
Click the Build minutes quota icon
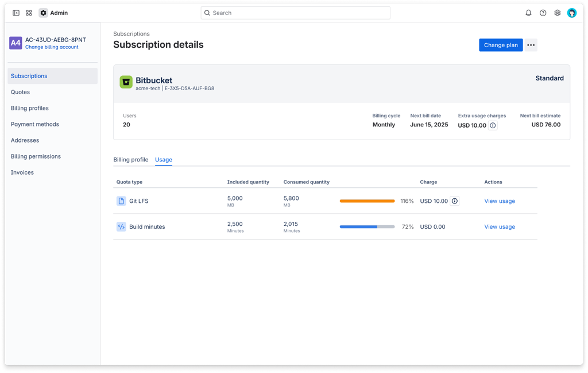click(x=121, y=226)
